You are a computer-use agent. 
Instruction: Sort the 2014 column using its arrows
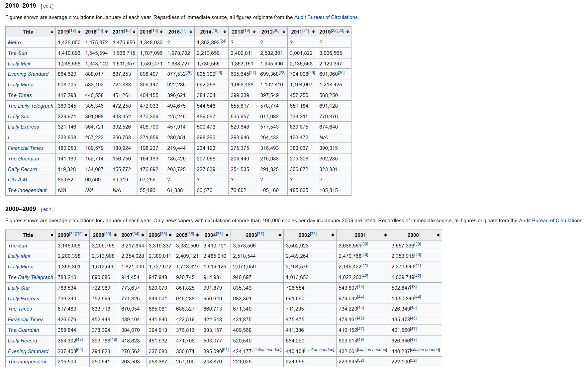coord(225,32)
